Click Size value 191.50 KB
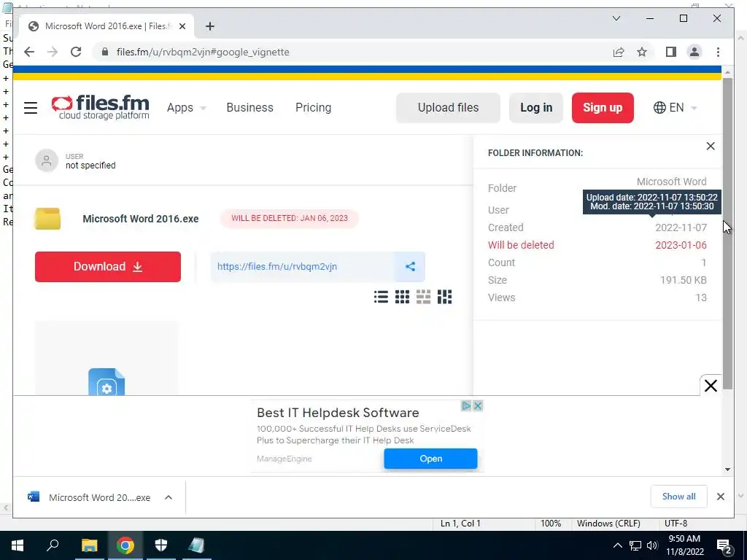The image size is (747, 560). (683, 280)
